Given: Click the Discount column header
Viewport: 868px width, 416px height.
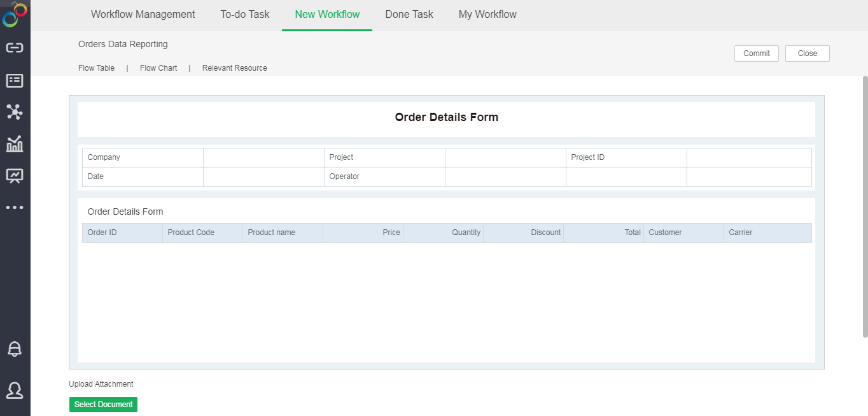Looking at the screenshot, I should coord(523,233).
